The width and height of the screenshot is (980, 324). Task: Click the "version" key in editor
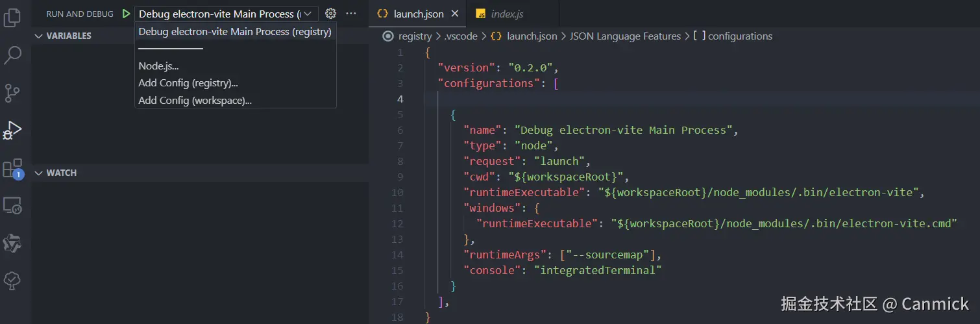pyautogui.click(x=467, y=68)
